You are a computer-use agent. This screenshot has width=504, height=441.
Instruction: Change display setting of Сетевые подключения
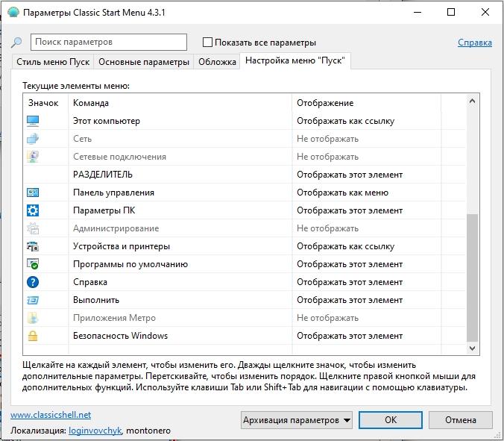327,157
